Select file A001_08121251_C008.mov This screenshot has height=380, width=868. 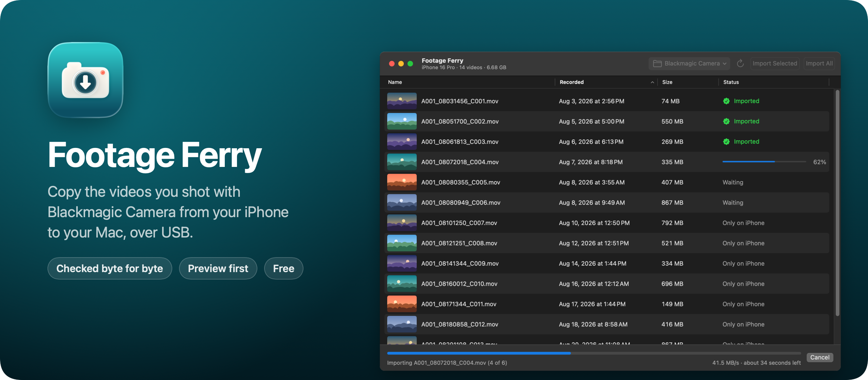pyautogui.click(x=607, y=243)
